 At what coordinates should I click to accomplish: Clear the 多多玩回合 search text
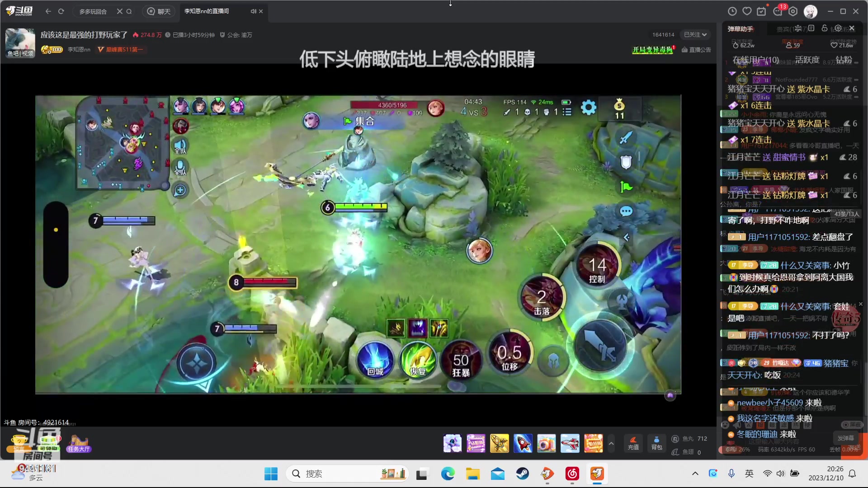click(x=119, y=11)
